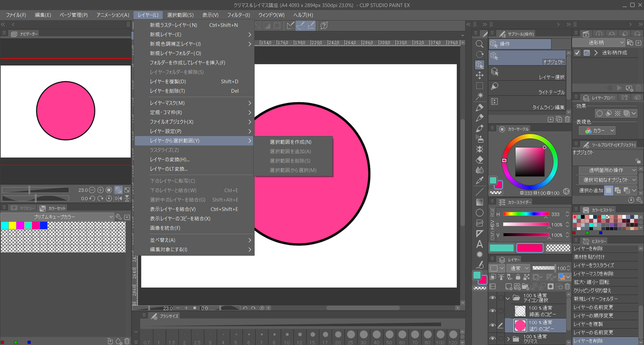
Task: Click history entry 新規レイヤーフォルダー
Action: click(605, 299)
